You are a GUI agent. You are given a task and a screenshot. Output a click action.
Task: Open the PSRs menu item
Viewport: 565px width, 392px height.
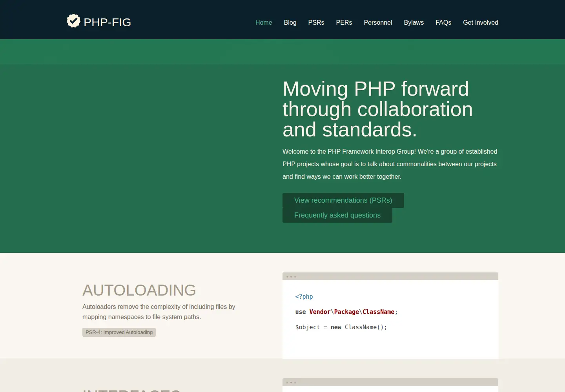[x=316, y=23]
